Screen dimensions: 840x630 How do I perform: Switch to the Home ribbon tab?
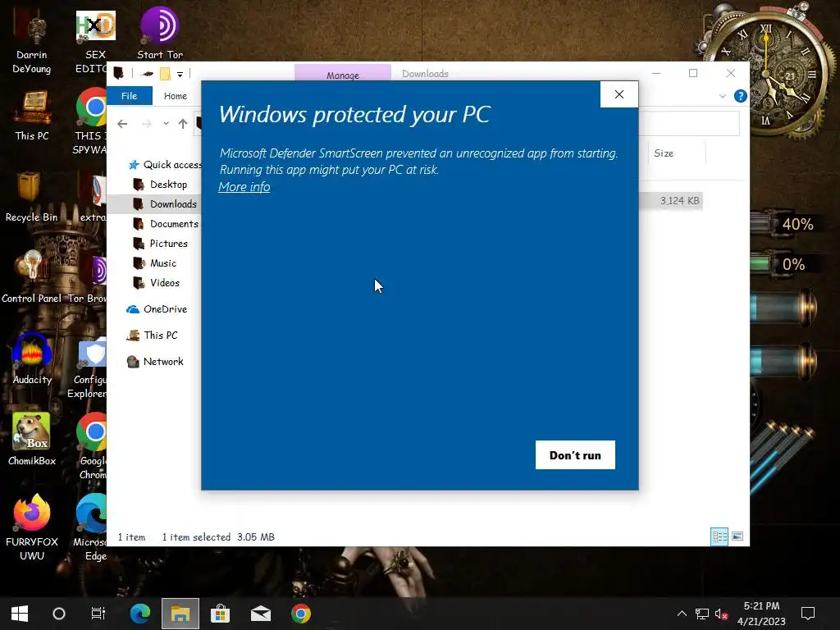(176, 96)
